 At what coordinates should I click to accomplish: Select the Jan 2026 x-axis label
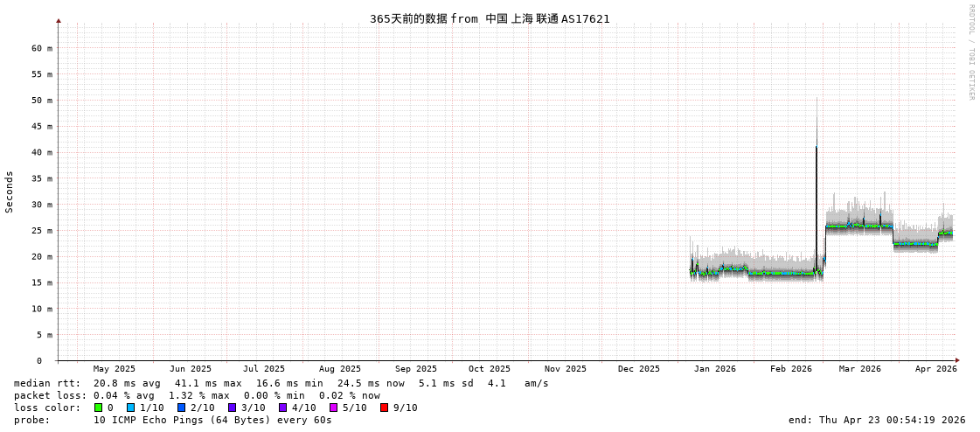pos(715,369)
